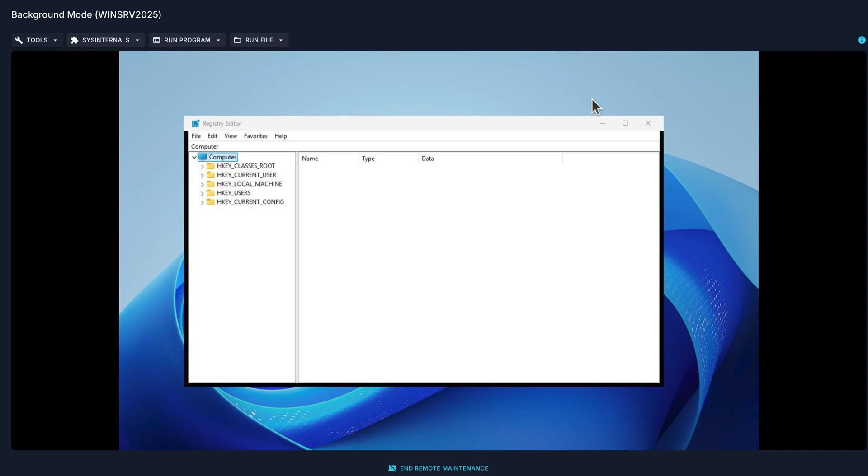Click the Registry Editor title bar icon
Image resolution: width=868 pixels, height=476 pixels.
(x=196, y=123)
